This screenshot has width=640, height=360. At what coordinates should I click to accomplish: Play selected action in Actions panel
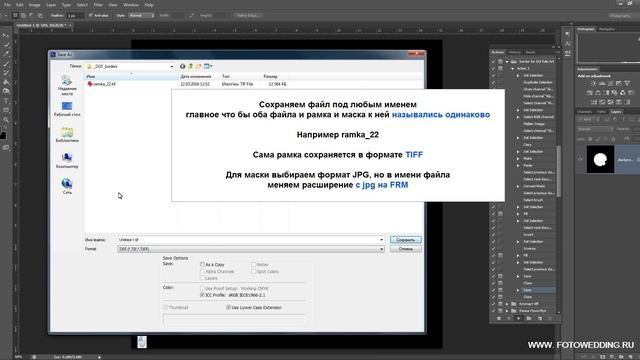point(518,318)
